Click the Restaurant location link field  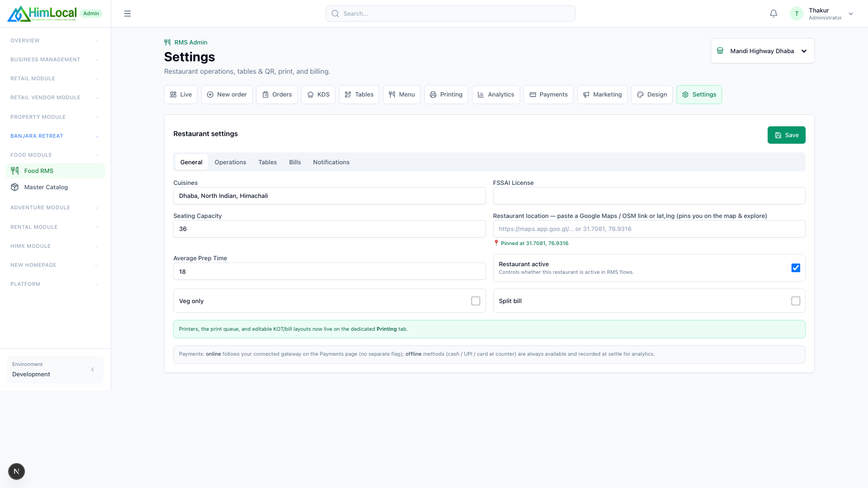pyautogui.click(x=649, y=229)
